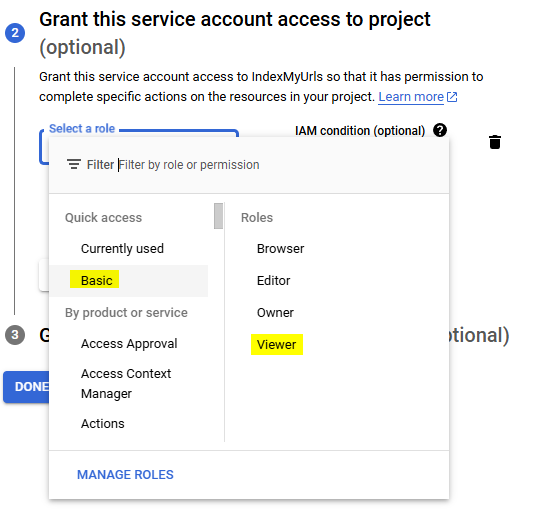Viewport: 538px width, 512px height.
Task: Click the DONE button
Action: [26, 387]
